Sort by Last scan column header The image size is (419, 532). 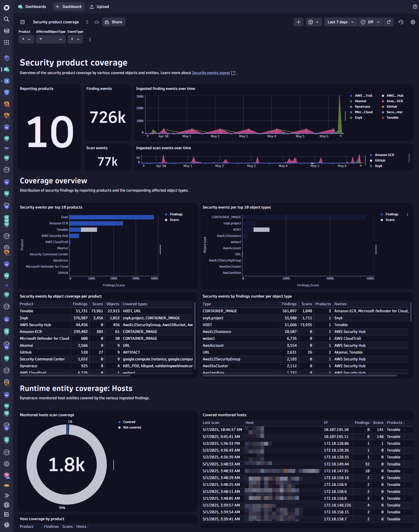pyautogui.click(x=211, y=423)
